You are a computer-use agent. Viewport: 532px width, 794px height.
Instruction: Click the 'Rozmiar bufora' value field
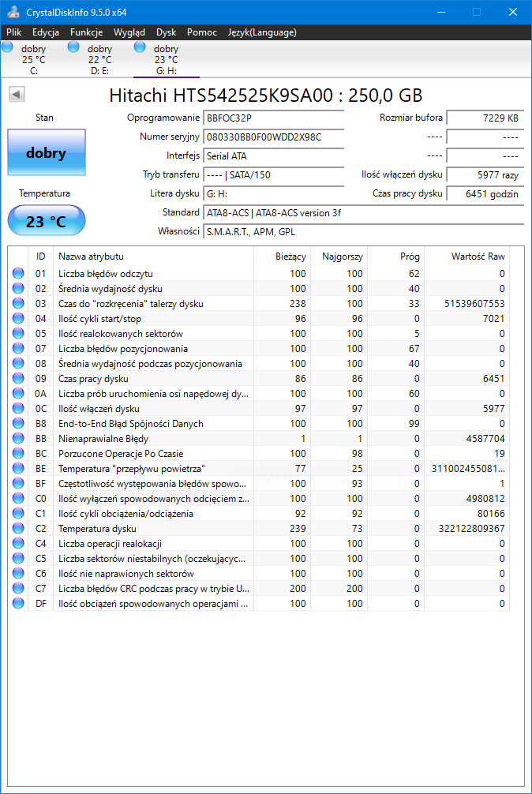coord(485,118)
